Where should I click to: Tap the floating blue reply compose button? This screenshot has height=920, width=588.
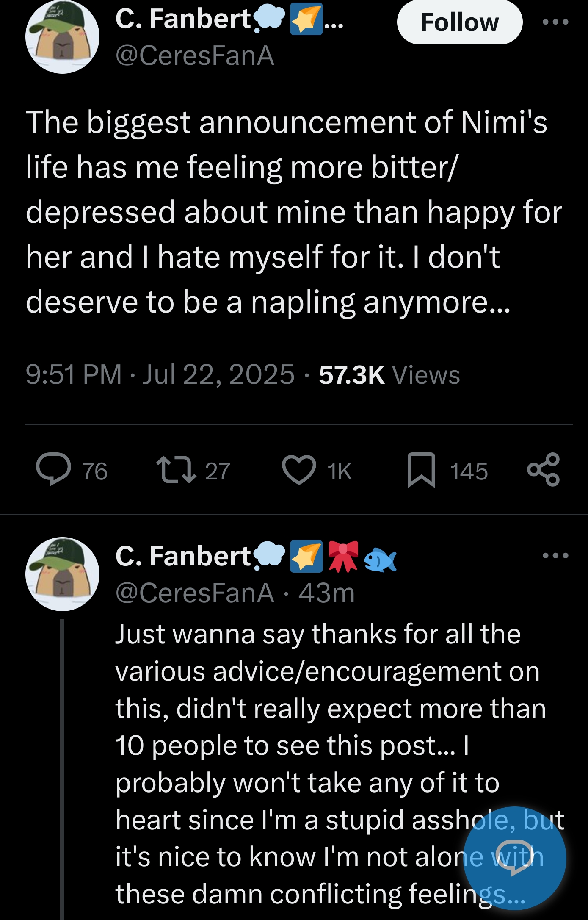(515, 858)
